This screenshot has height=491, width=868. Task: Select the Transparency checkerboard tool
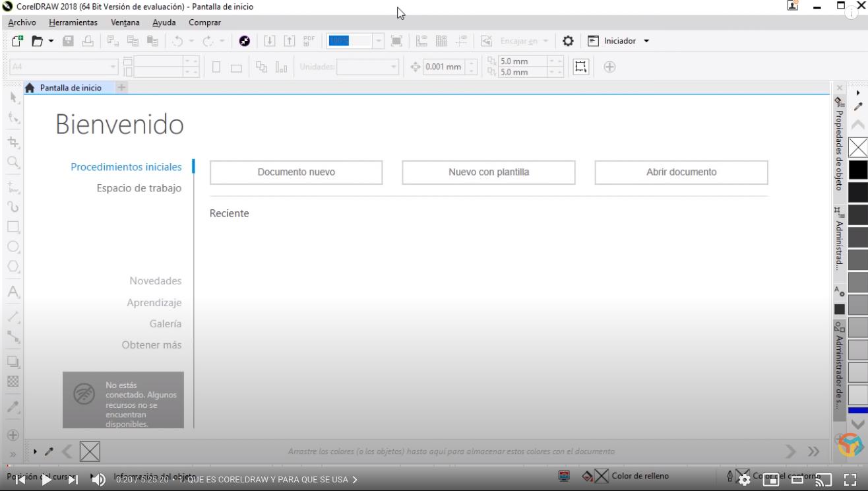pyautogui.click(x=13, y=381)
